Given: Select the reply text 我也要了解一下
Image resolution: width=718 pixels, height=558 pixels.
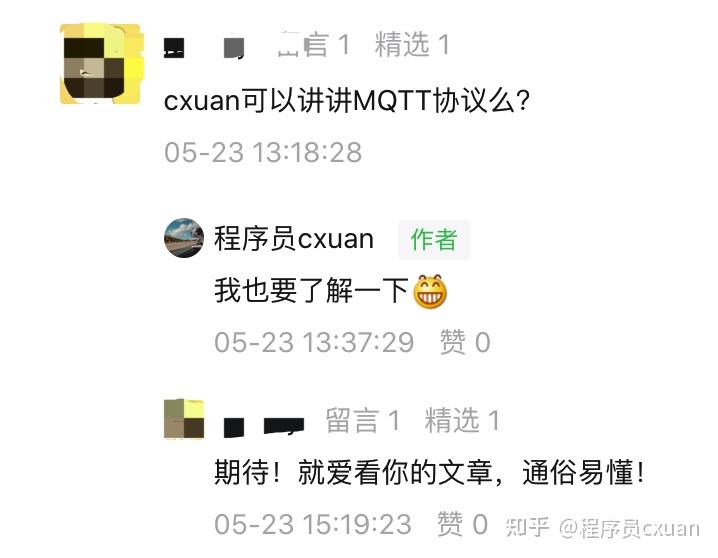Looking at the screenshot, I should (x=311, y=290).
